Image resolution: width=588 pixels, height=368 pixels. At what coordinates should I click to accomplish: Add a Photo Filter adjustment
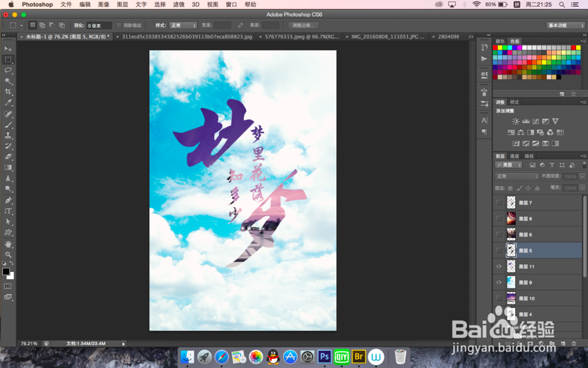pyautogui.click(x=540, y=132)
